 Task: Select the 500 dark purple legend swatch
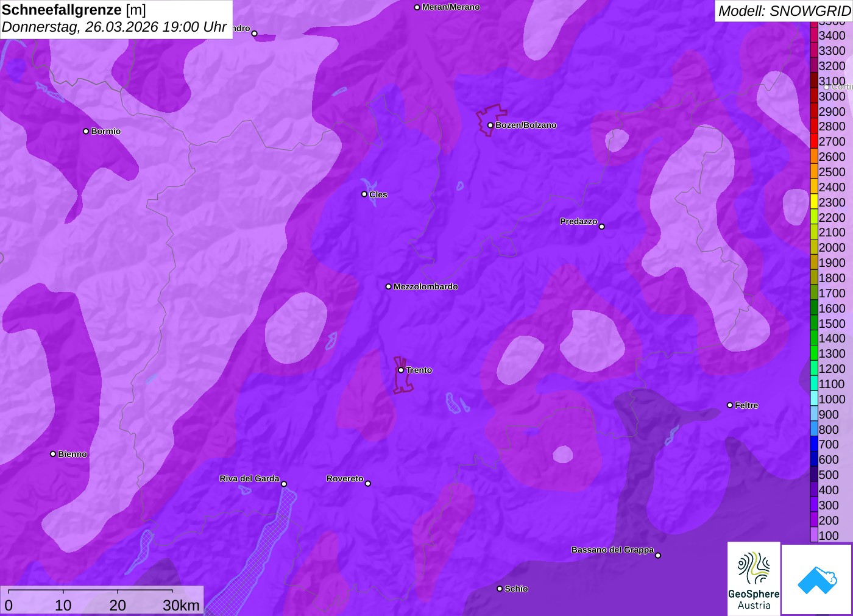point(814,475)
